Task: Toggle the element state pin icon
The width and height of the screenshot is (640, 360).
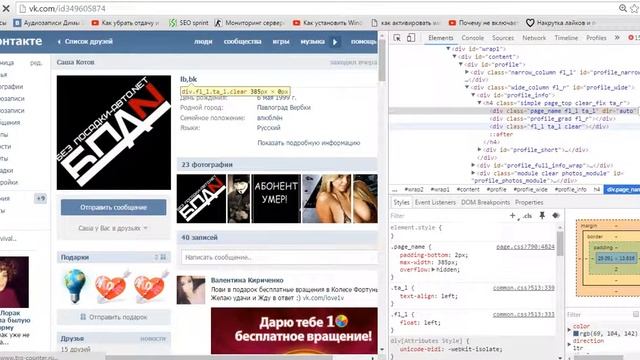Action: pyautogui.click(x=542, y=216)
